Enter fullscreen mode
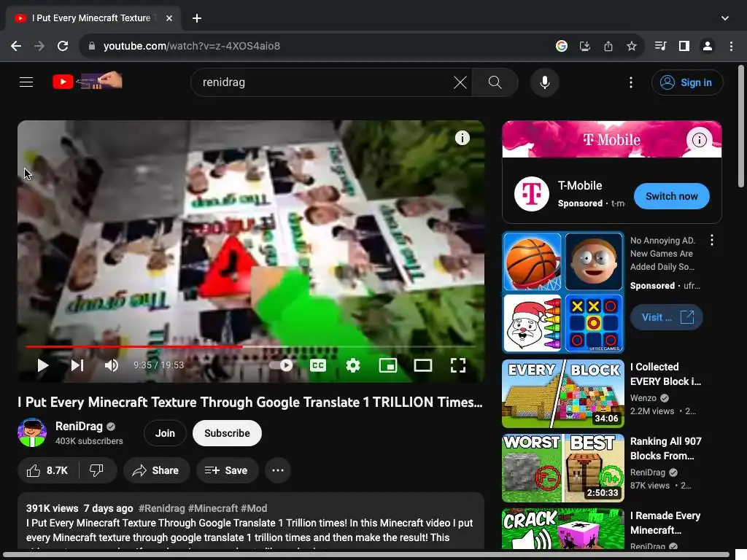Screen dimensions: 747x560 point(458,365)
